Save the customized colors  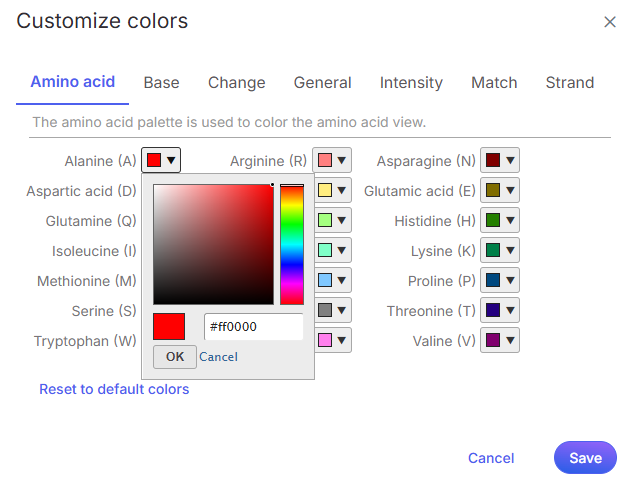coord(585,458)
